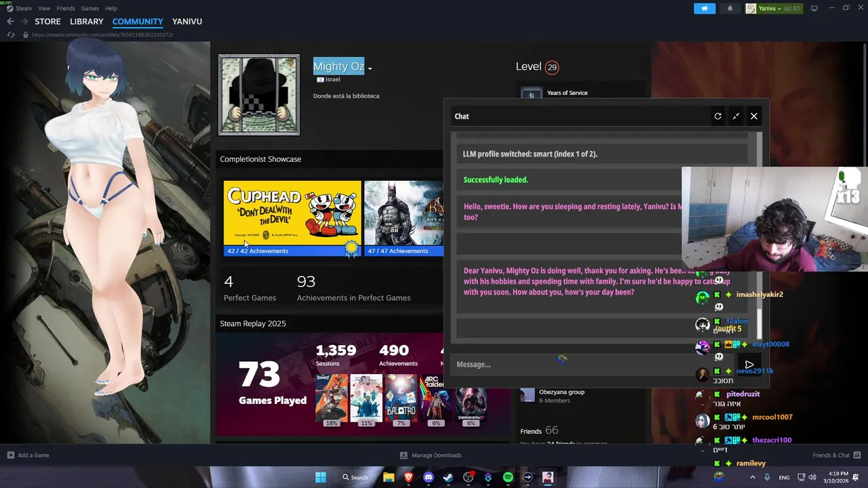The height and width of the screenshot is (488, 868).
Task: Select 'Successfully loaded.' chat message
Action: [x=496, y=180]
